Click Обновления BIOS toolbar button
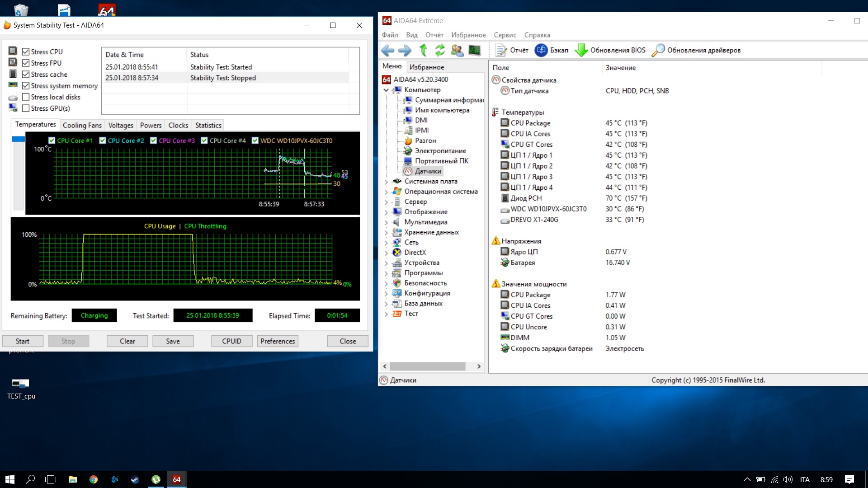Viewport: 868px width, 488px height. point(610,50)
